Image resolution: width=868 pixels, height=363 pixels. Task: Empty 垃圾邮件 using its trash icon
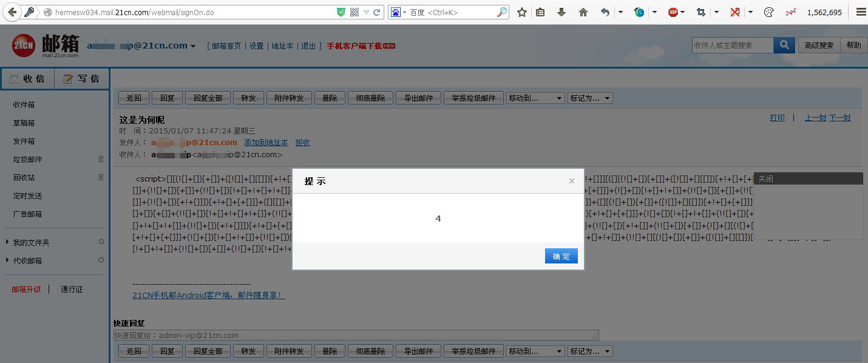click(x=101, y=159)
